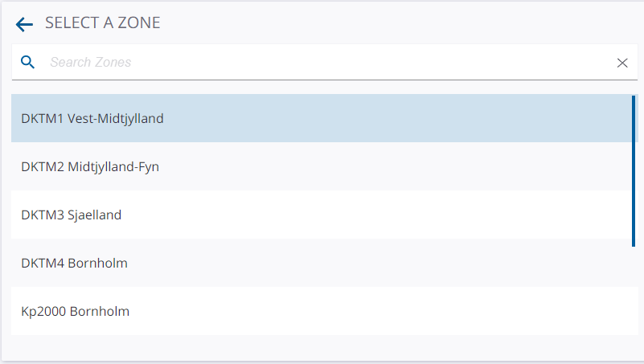Screen dimensions: 644x364
Task: Choose Kp2000 Bornholm zone
Action: pyautogui.click(x=322, y=311)
